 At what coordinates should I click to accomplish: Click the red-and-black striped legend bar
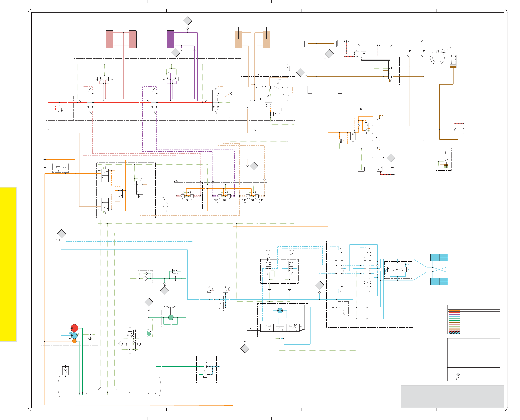tap(455, 331)
